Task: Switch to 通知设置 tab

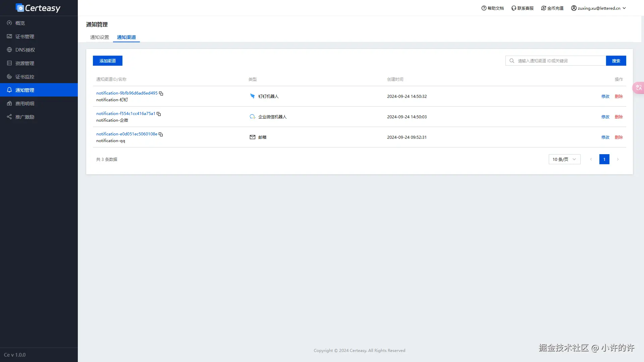Action: 99,37
